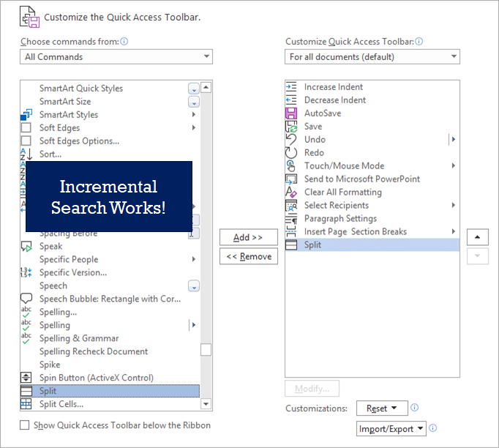The image size is (499, 448).
Task: Click the AutoSave icon in right list
Action: pos(291,113)
